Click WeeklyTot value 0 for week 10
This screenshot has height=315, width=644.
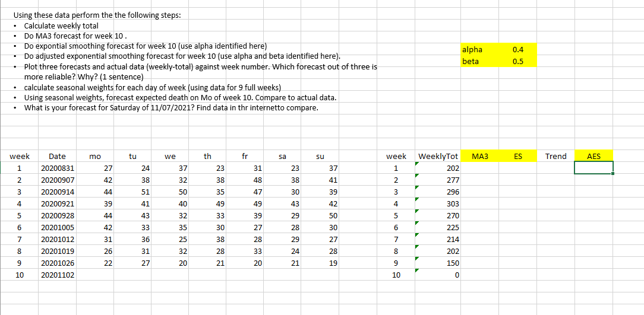coord(437,275)
